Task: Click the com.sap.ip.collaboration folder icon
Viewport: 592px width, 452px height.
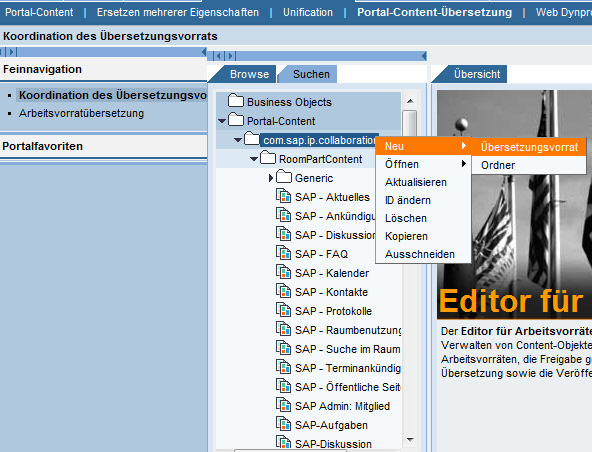Action: [252, 139]
